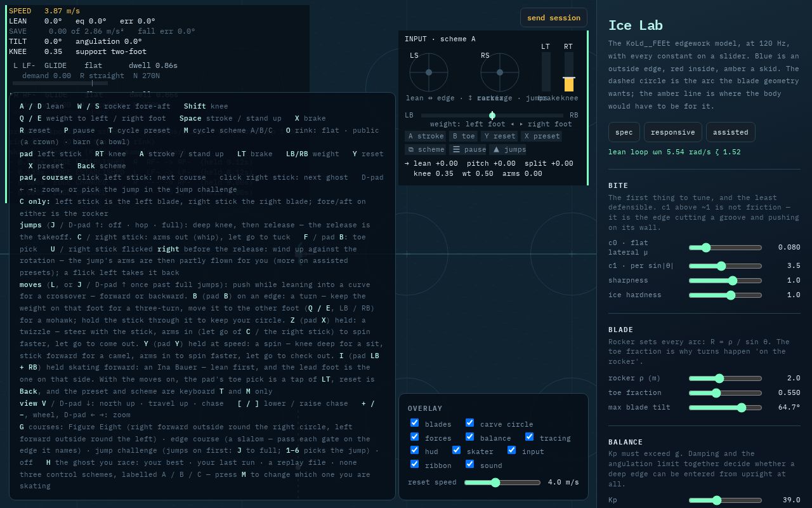Click the B toe button
812x508 pixels.
tap(464, 137)
